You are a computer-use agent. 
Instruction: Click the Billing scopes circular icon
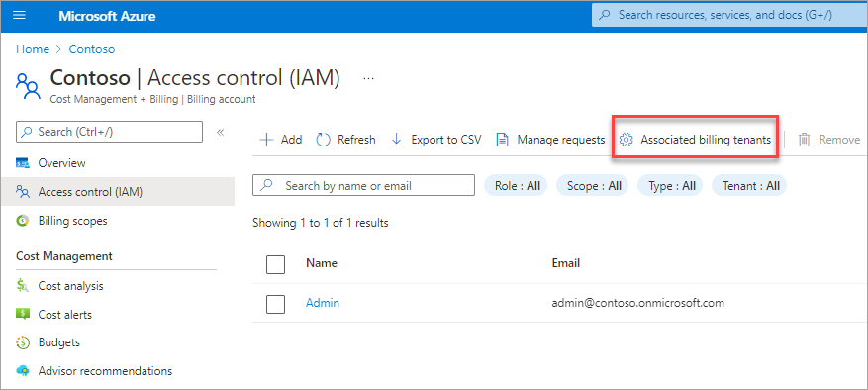(x=23, y=221)
